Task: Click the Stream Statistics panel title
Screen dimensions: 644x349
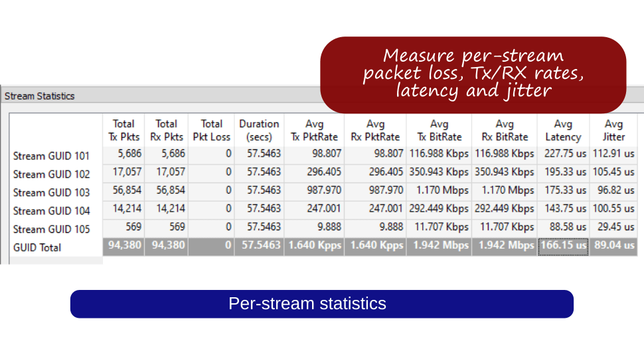Action: (39, 96)
